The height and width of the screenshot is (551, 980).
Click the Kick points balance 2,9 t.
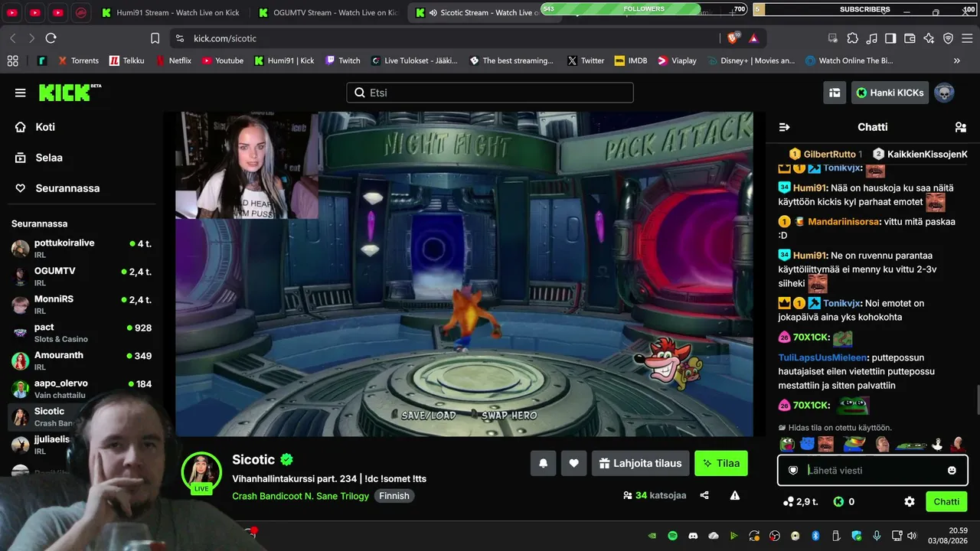[801, 502]
